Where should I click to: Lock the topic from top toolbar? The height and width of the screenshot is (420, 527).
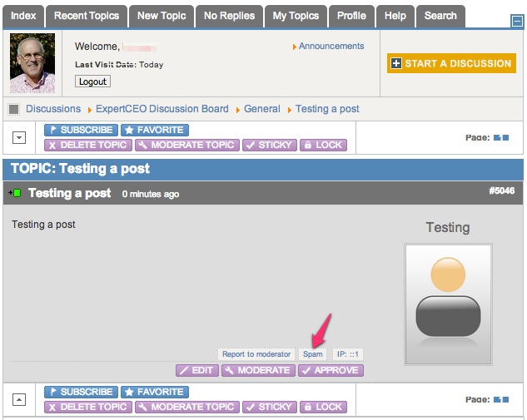coord(323,145)
